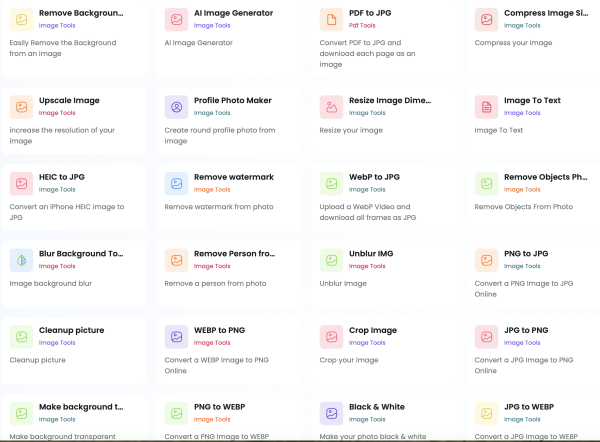Select the Unblur IMG icon
Screen dimensions: 600x442
(332, 260)
